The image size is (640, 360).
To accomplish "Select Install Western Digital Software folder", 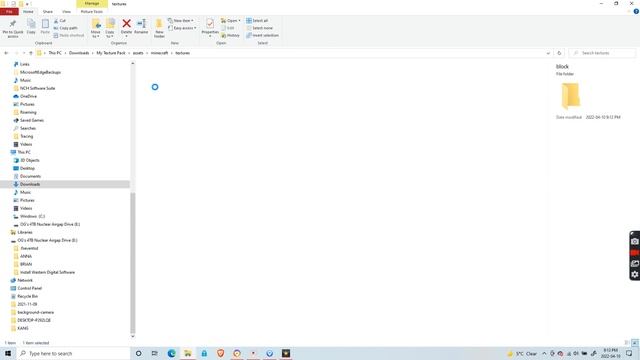I will (47, 272).
